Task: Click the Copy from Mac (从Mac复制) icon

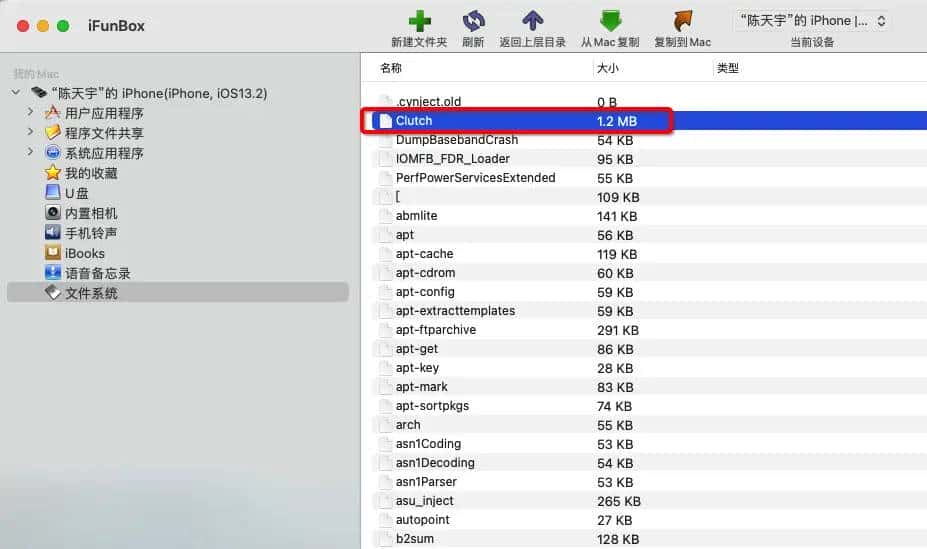Action: [x=609, y=21]
